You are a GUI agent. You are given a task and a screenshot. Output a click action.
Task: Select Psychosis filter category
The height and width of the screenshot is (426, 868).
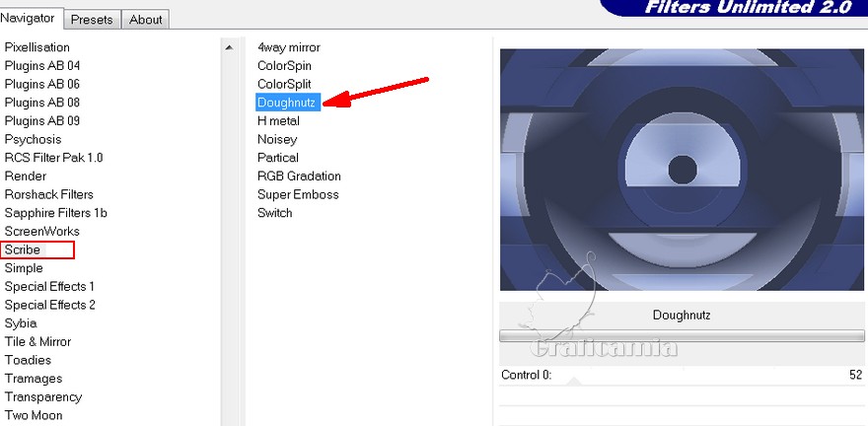[x=33, y=139]
